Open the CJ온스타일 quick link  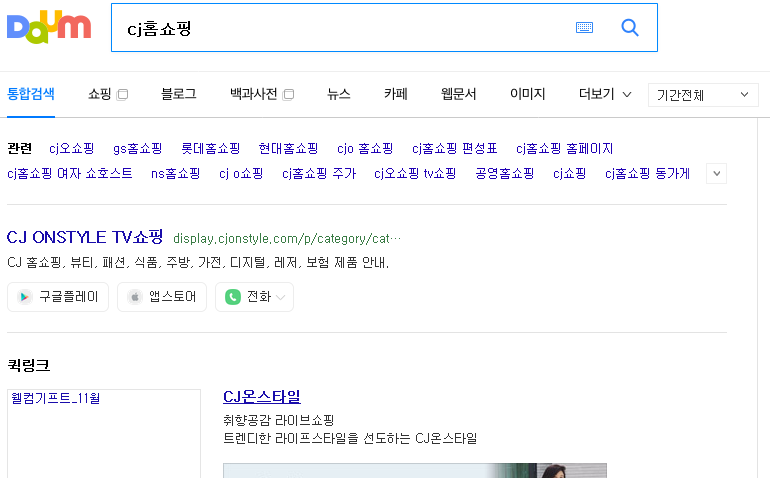pos(262,396)
